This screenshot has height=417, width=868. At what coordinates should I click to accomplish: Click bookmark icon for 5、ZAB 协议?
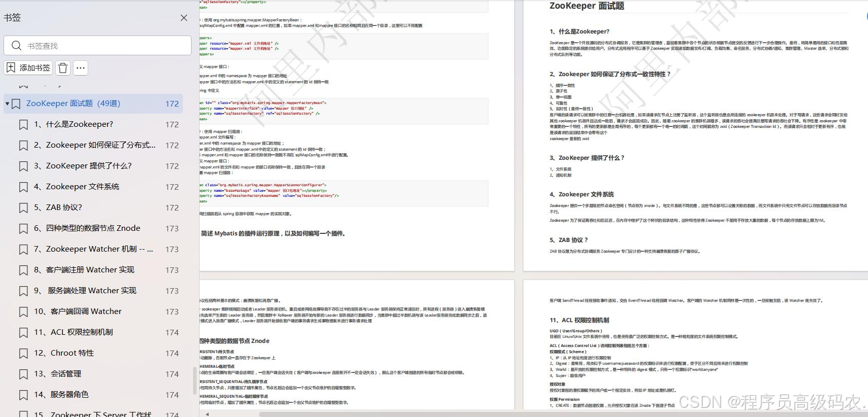23,208
